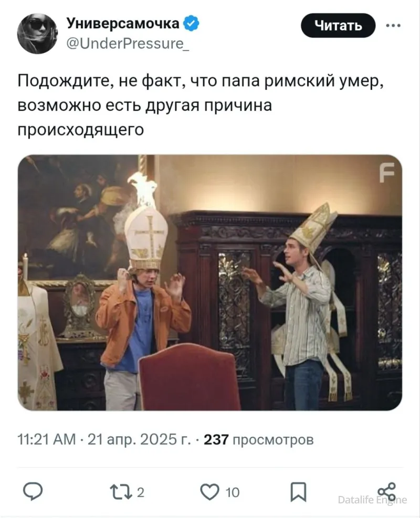The height and width of the screenshot is (518, 420).
Task: Open the share icon menu
Action: pos(386,491)
